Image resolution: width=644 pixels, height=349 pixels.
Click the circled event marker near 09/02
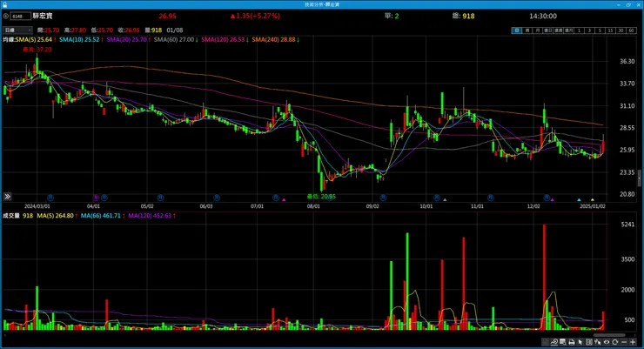pos(383,198)
